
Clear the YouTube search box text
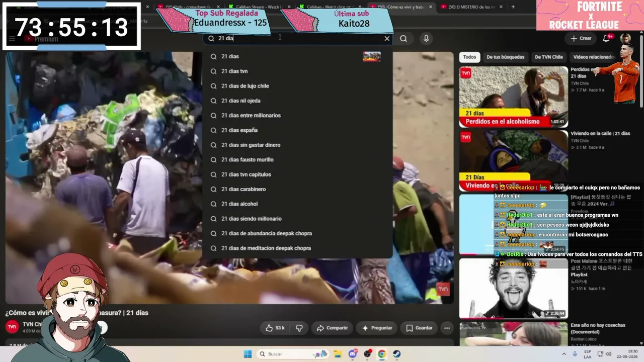pos(387,38)
